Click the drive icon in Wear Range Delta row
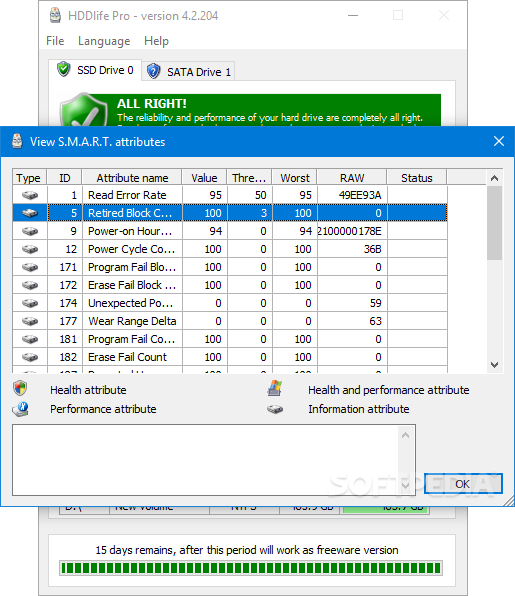The width and height of the screenshot is (515, 596). pyautogui.click(x=30, y=321)
